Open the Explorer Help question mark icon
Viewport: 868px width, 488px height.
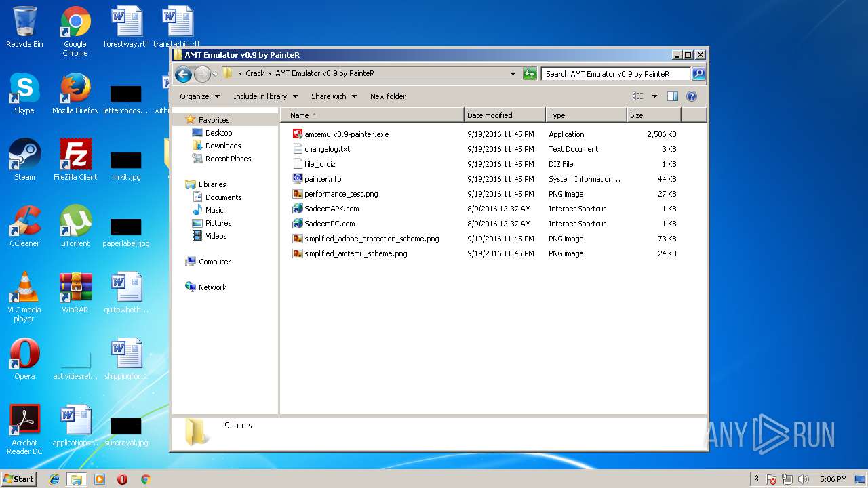(692, 96)
